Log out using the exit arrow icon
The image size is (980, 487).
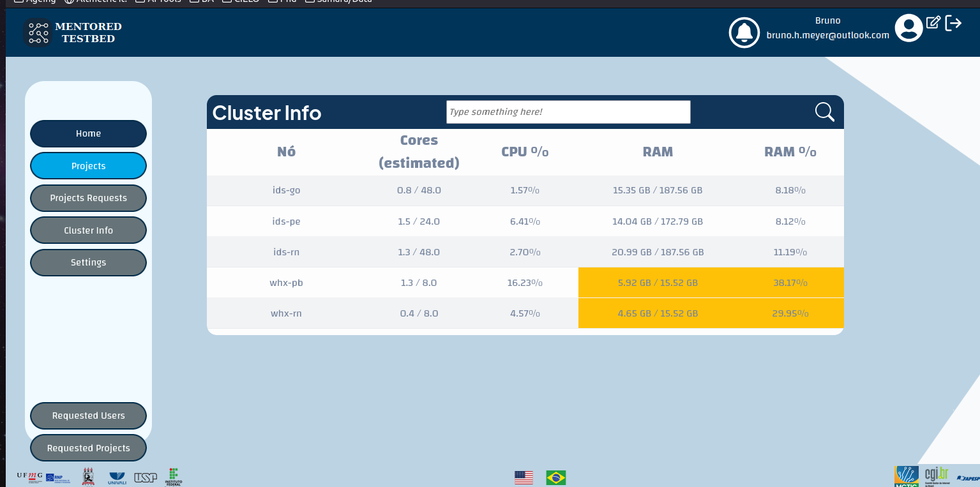point(954,23)
